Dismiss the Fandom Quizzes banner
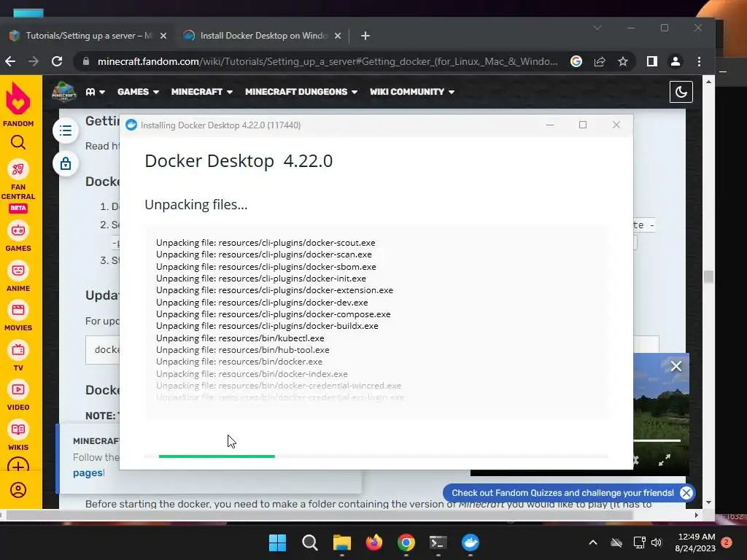Viewport: 747px width, 560px height. (x=686, y=493)
